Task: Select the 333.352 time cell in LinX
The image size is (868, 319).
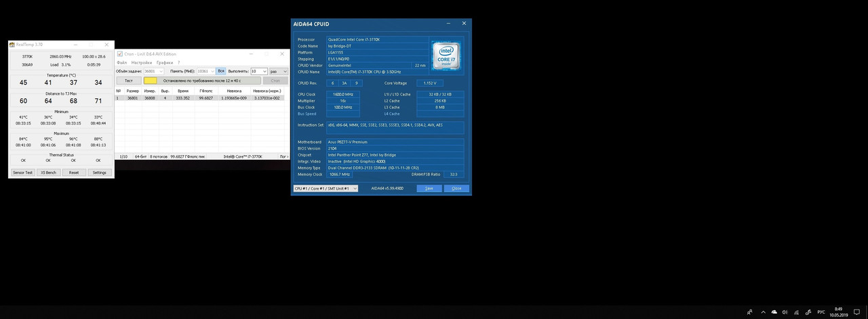Action: click(x=183, y=98)
